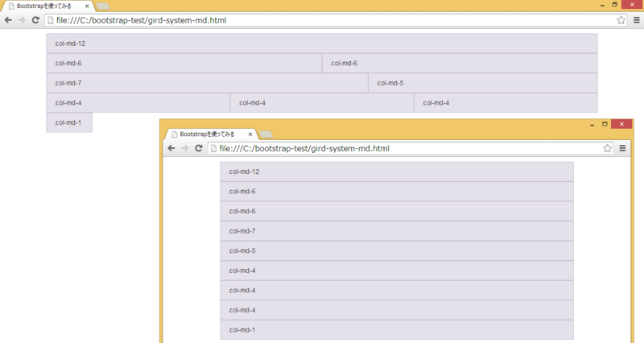
Task: Open new tab in background browser window
Action: (103, 6)
